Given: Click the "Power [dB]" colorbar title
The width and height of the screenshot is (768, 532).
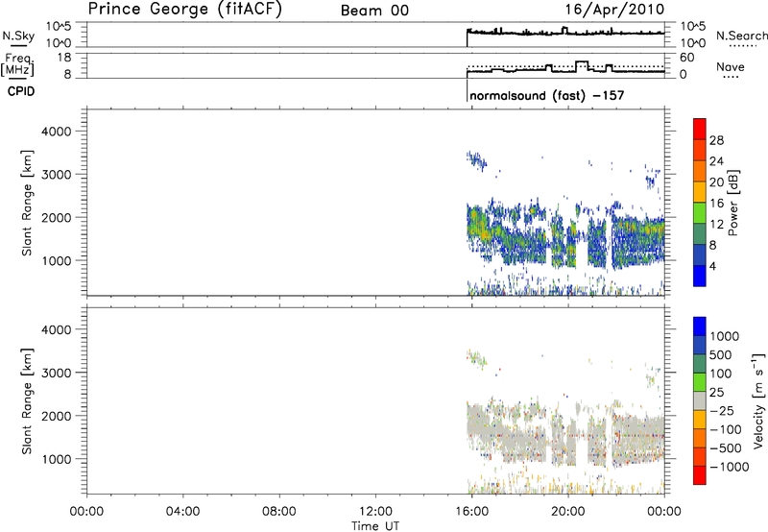Looking at the screenshot, I should [732, 203].
